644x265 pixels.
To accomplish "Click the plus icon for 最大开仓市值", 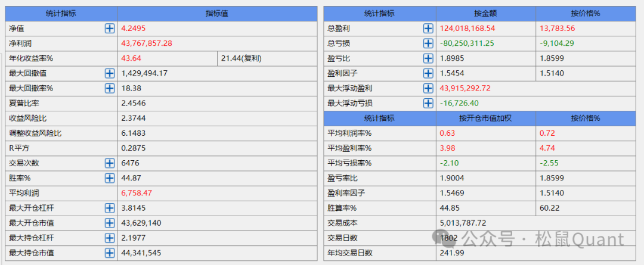I will (x=110, y=223).
